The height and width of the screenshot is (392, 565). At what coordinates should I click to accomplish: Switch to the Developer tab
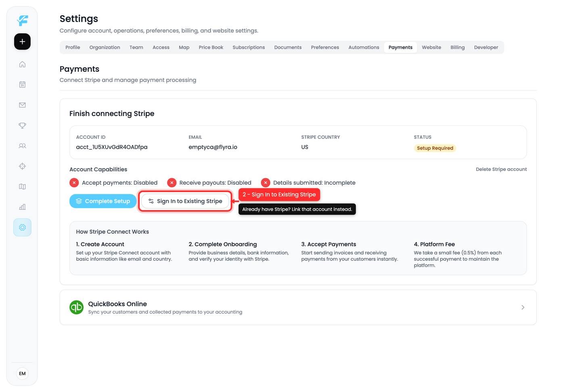(x=486, y=47)
